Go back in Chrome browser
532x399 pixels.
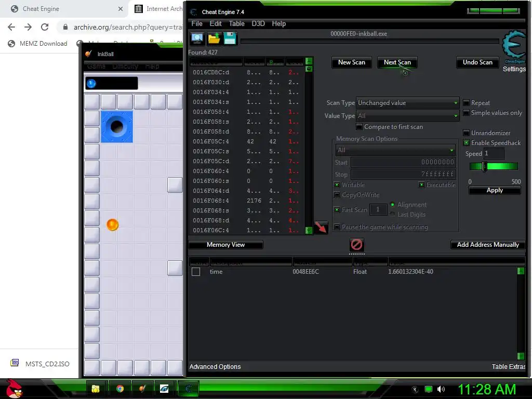11,27
